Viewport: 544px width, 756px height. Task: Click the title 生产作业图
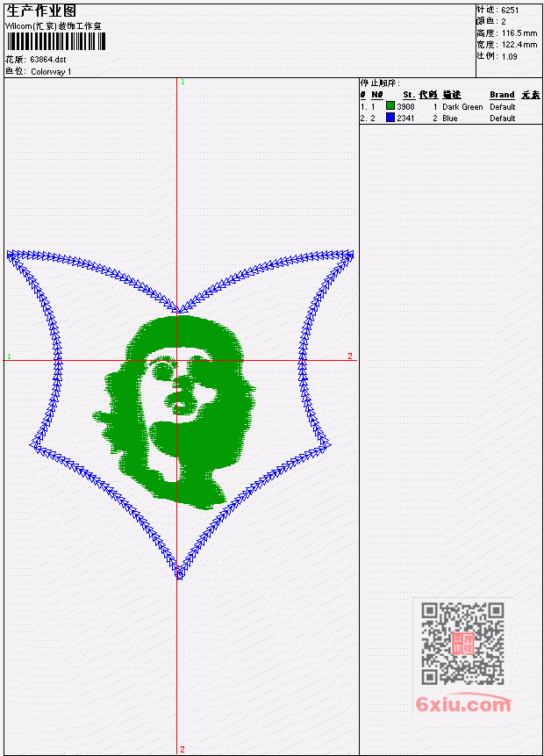(40, 11)
